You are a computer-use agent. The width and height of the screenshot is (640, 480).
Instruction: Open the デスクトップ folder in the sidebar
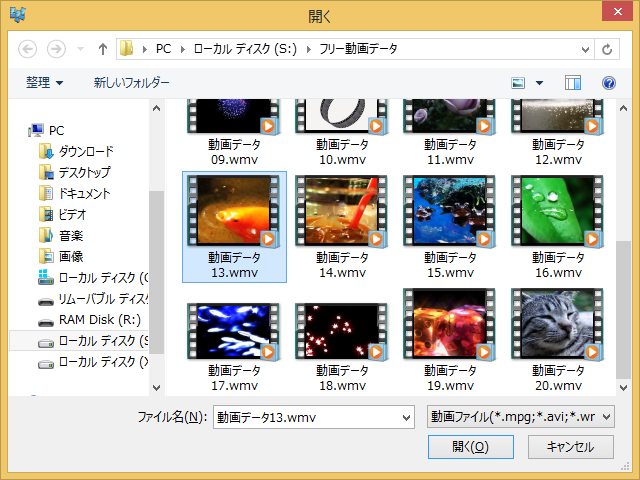75,172
